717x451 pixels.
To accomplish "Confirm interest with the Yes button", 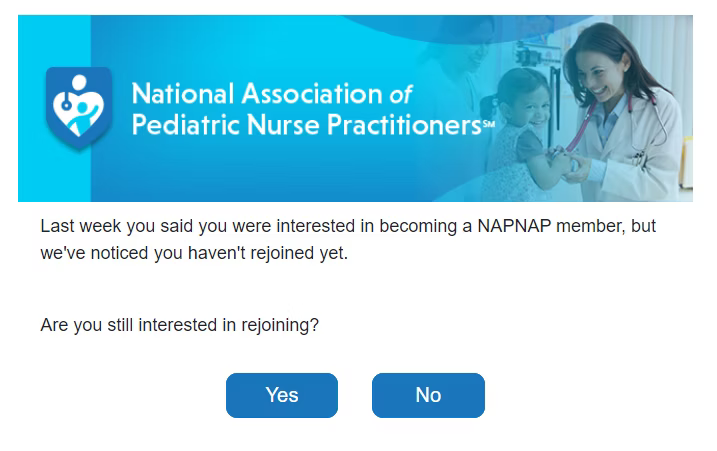I will 282,395.
